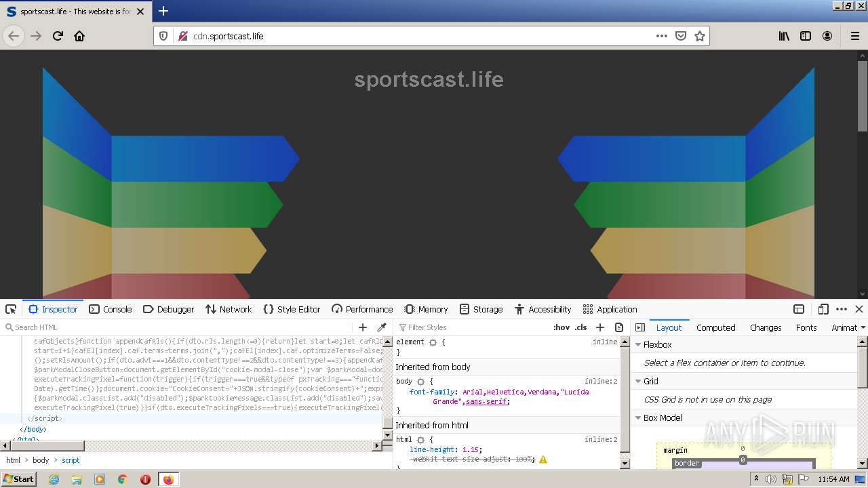Add a new CSS rule
868x488 pixels.
tap(599, 327)
